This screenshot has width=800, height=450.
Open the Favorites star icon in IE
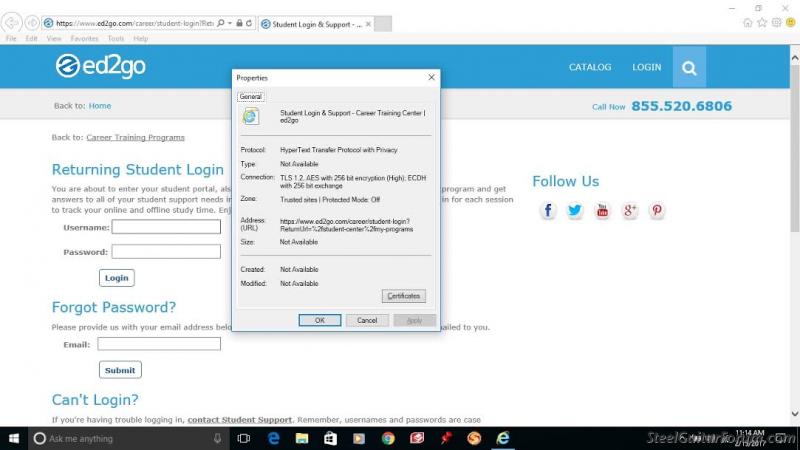pos(762,22)
